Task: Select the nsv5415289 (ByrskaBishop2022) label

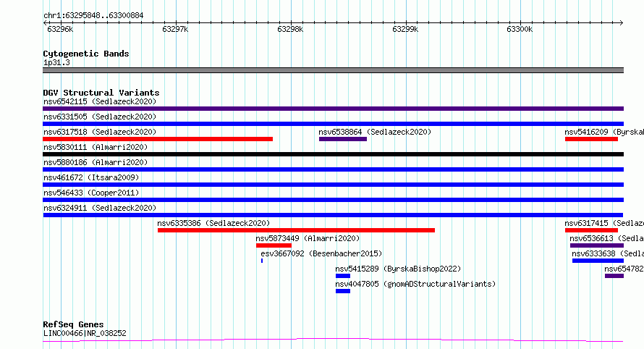Action: click(x=398, y=269)
